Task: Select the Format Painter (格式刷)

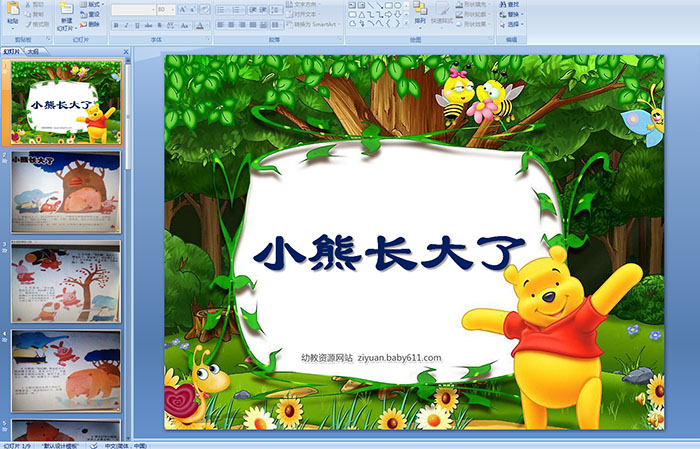Action: tap(38, 24)
